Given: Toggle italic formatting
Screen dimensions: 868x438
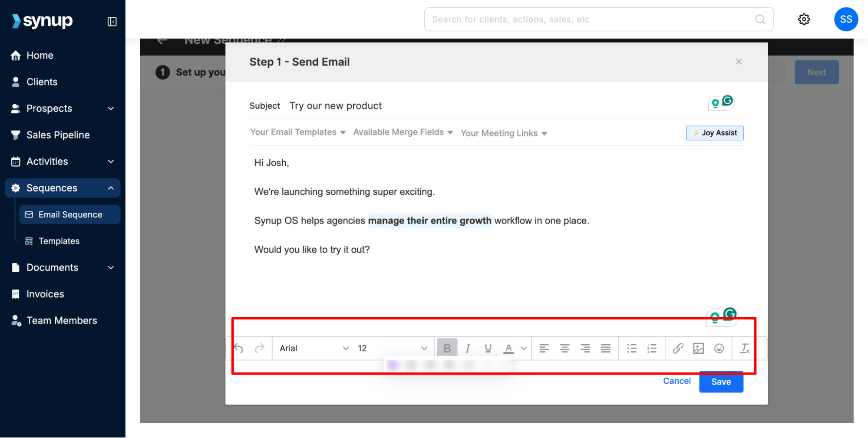Looking at the screenshot, I should (x=468, y=348).
